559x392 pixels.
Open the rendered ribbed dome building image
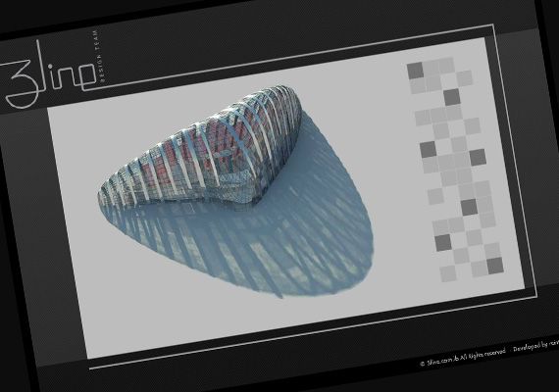pyautogui.click(x=236, y=191)
